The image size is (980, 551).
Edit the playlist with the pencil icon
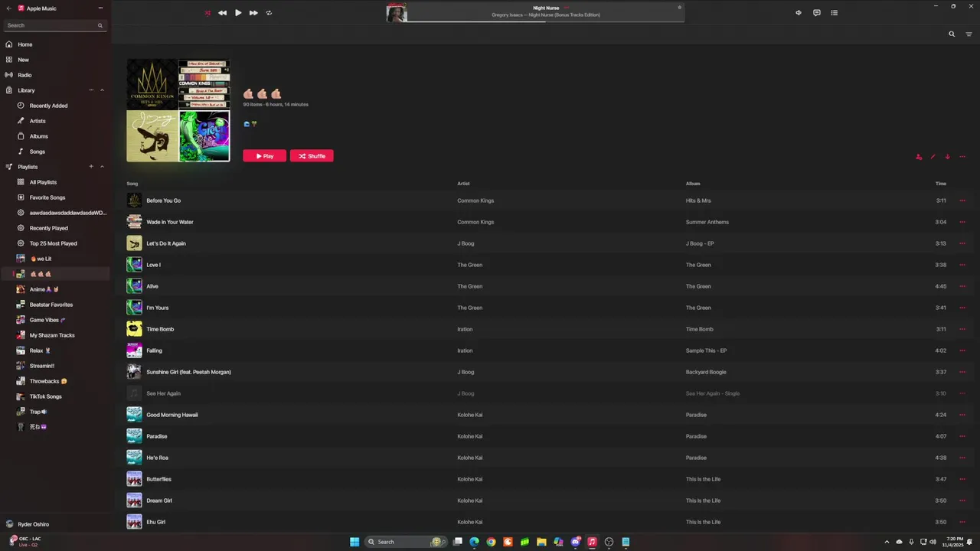(933, 157)
